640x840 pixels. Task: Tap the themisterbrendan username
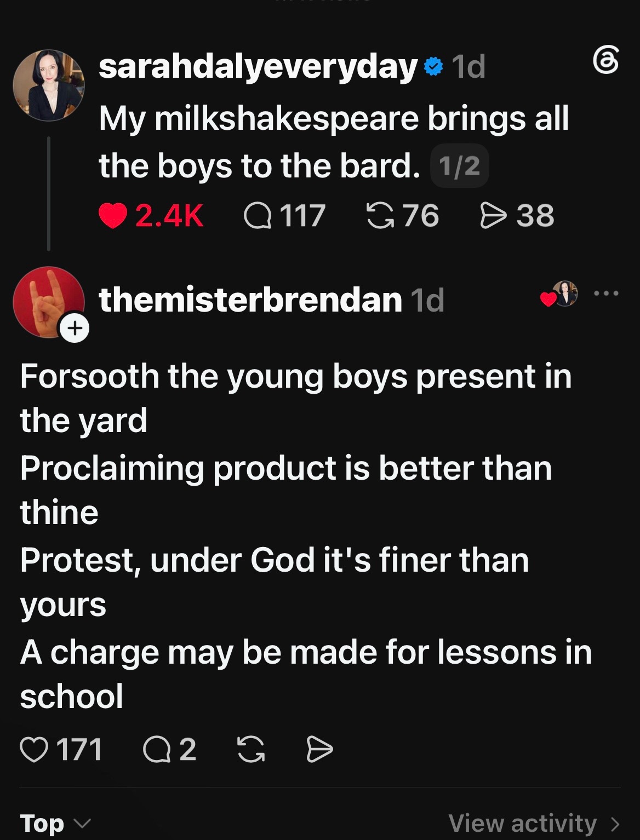[x=250, y=300]
